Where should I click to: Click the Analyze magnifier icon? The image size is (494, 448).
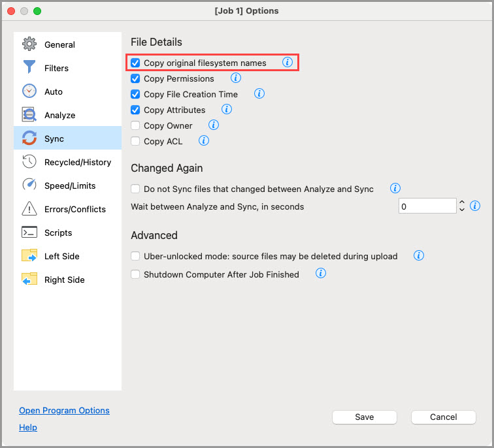pyautogui.click(x=29, y=115)
